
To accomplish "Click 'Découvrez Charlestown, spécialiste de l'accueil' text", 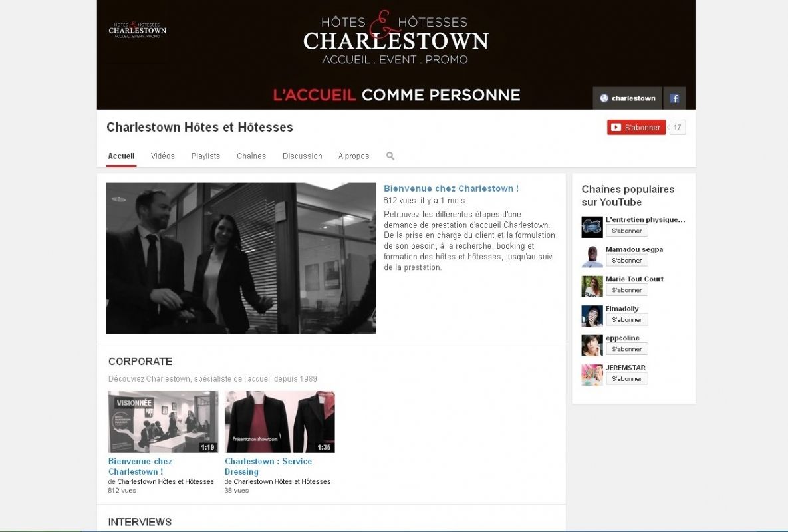I will tap(213, 379).
